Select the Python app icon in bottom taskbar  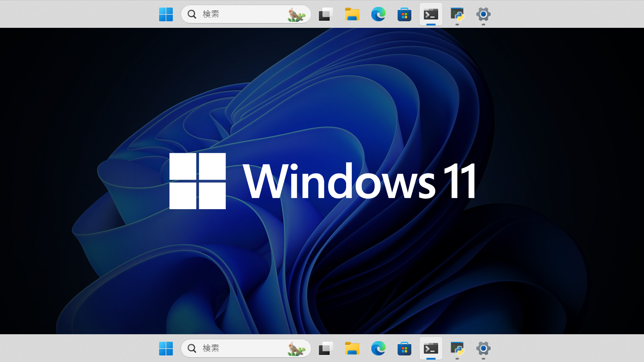tap(457, 349)
